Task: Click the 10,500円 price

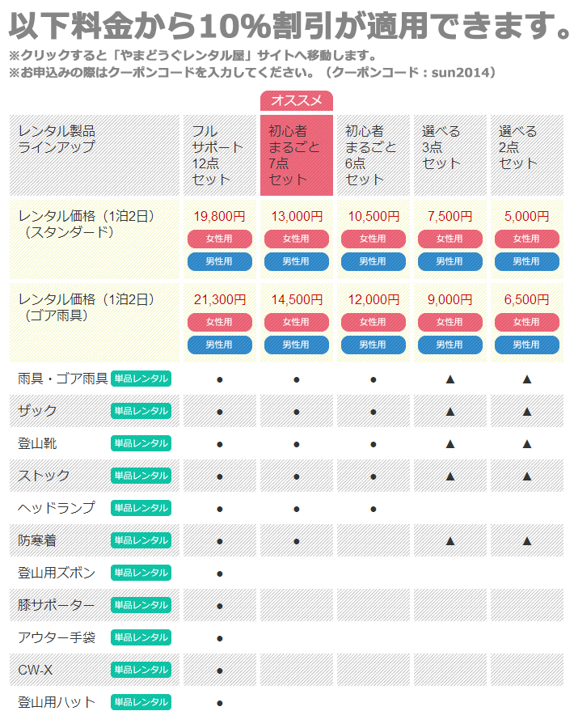Action: [x=374, y=216]
